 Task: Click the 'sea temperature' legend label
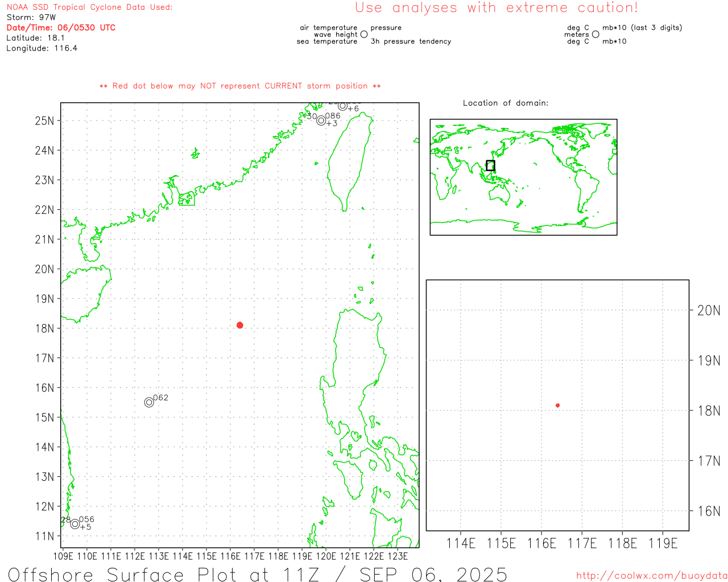point(327,41)
